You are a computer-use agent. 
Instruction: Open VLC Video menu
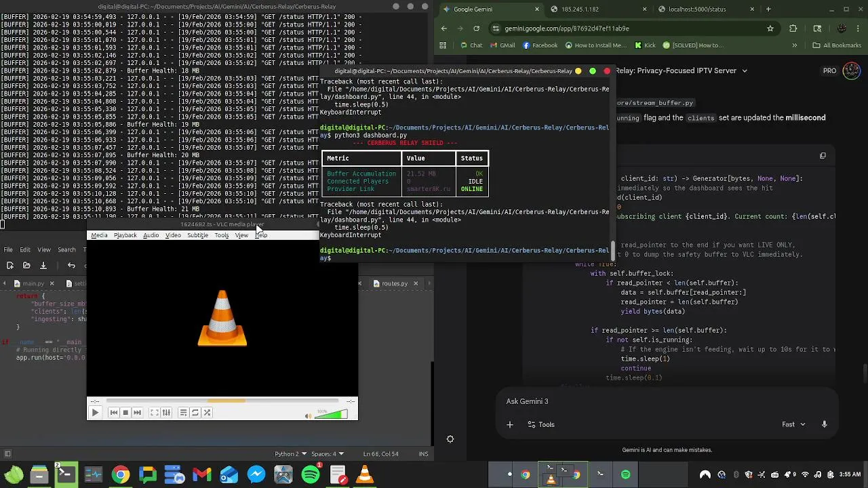click(x=173, y=235)
